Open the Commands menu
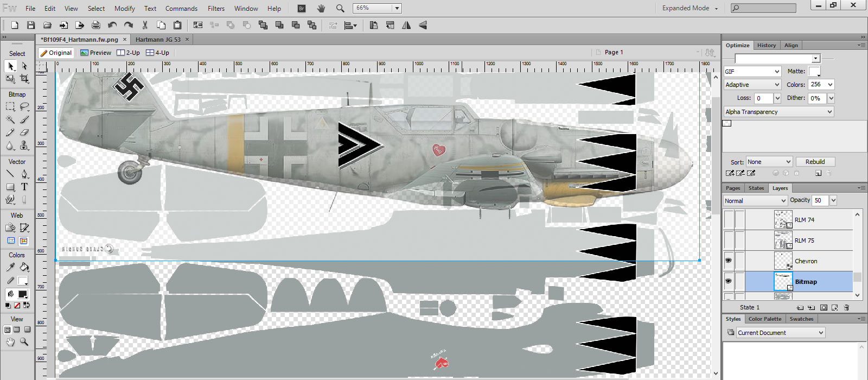This screenshot has width=868, height=380. 181,8
